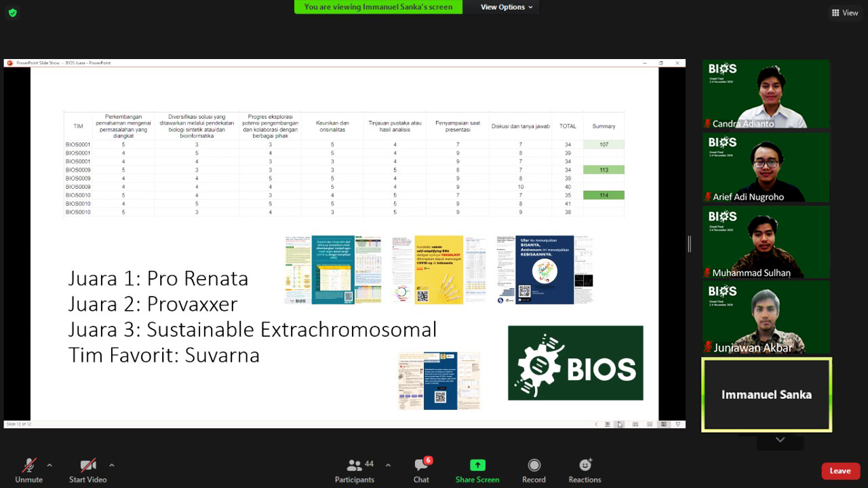868x488 pixels.
Task: Click "Juara 1: Pro Renata" text
Action: tap(158, 278)
